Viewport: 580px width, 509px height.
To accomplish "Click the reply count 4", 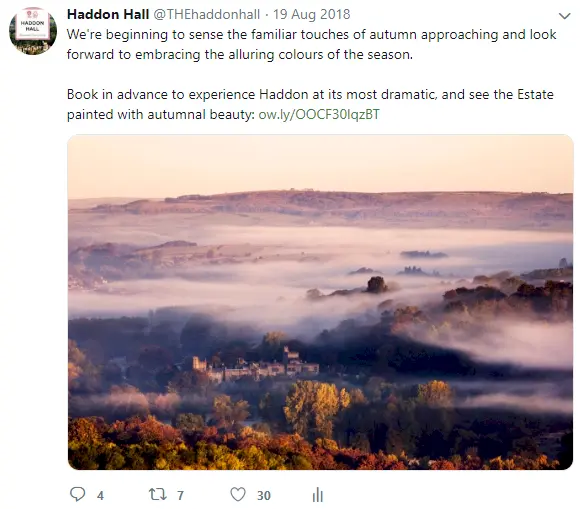I will tap(100, 495).
